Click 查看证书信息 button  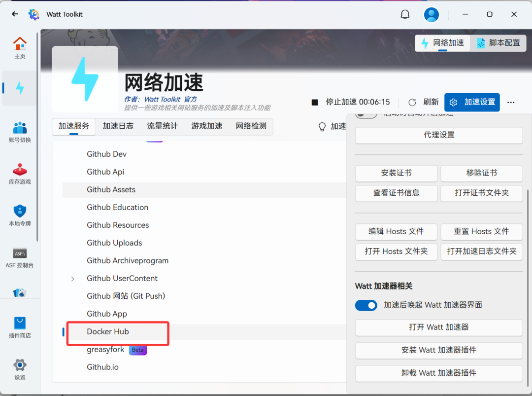pos(396,193)
